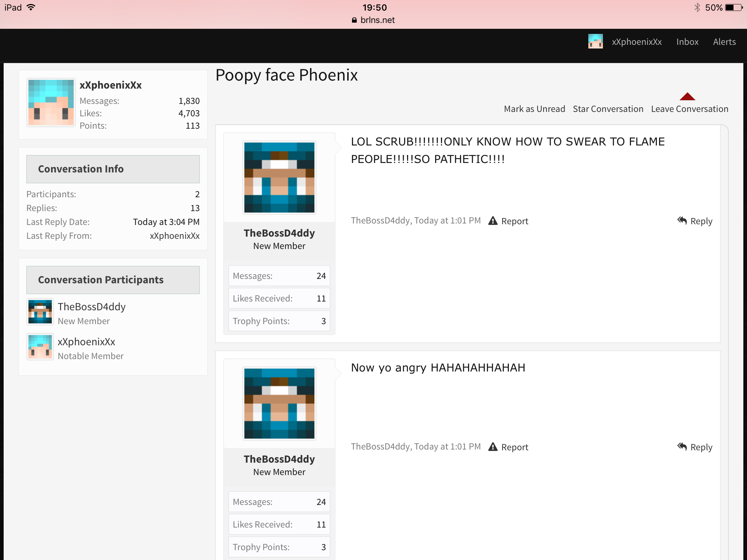This screenshot has width=747, height=560.
Task: Click Messages count 1,830 in profile card
Action: tap(189, 101)
